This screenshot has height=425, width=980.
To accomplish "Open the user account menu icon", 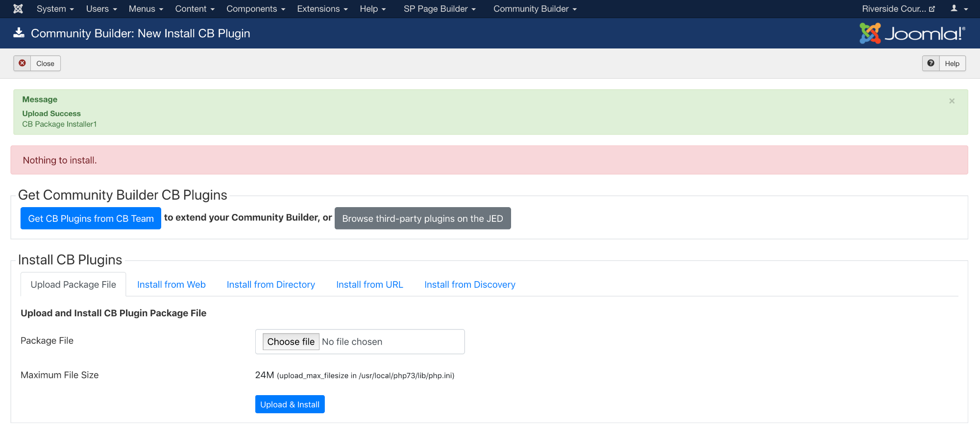I will (959, 9).
